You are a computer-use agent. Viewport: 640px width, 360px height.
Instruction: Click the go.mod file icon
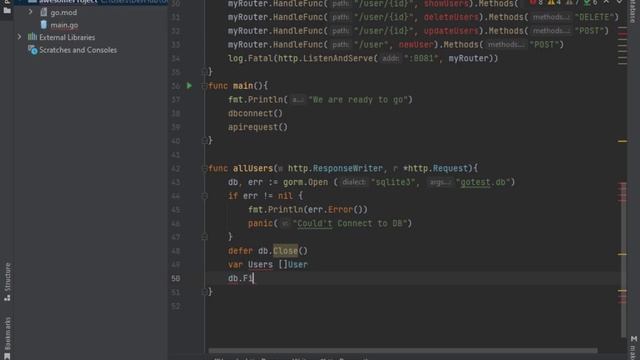pos(44,13)
